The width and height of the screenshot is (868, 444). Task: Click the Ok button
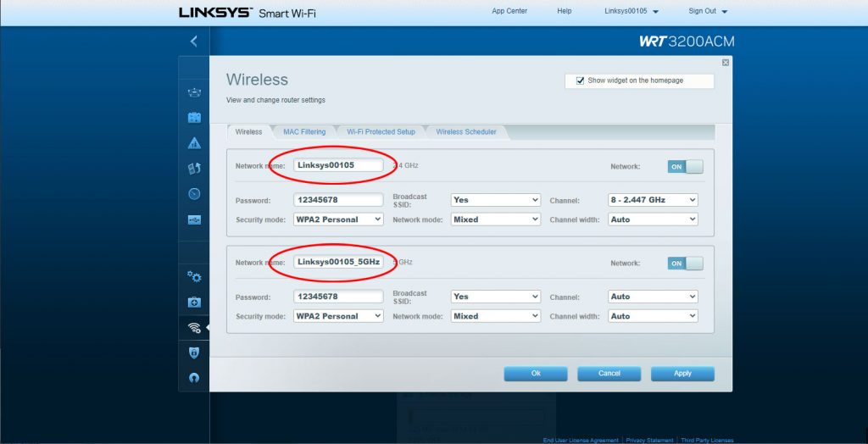coord(536,374)
